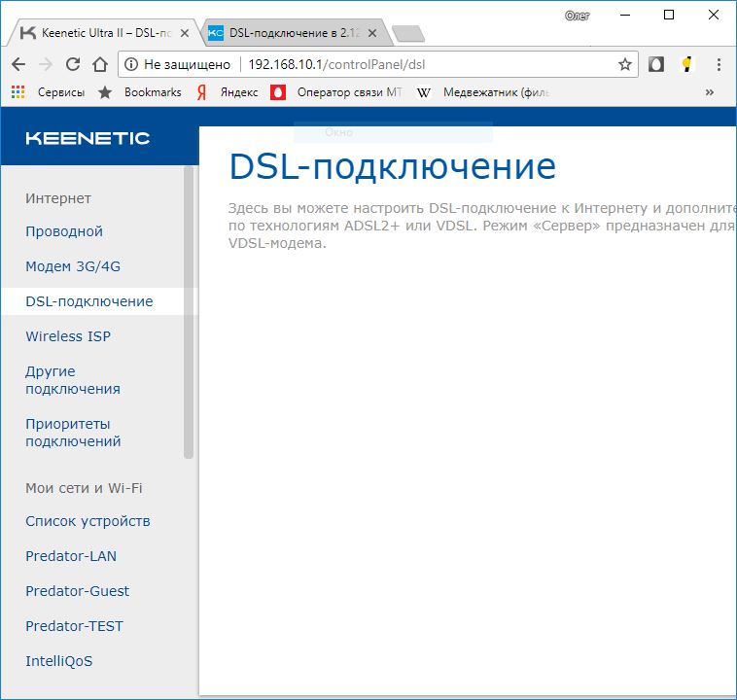Click the yellow extension icon
Image resolution: width=737 pixels, height=700 pixels.
coord(686,64)
